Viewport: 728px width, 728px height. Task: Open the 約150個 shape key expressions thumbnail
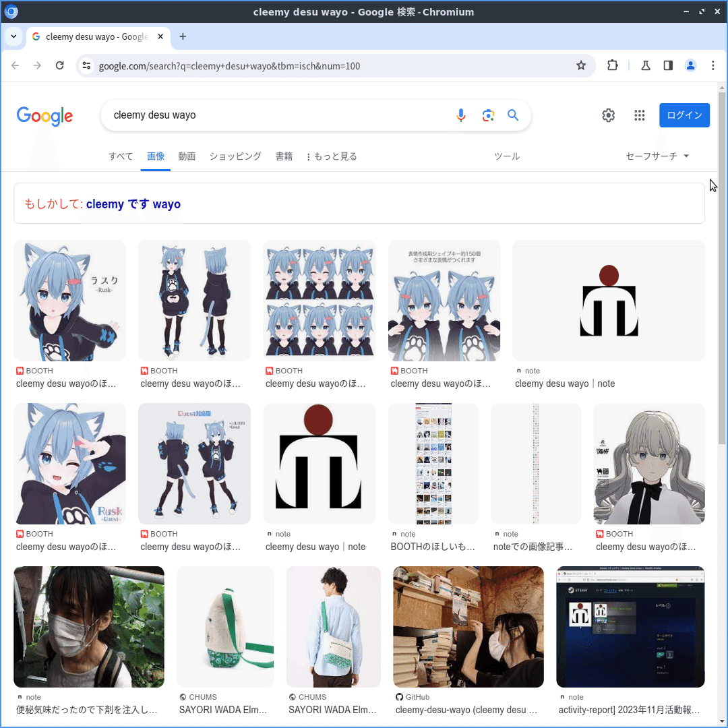(444, 301)
